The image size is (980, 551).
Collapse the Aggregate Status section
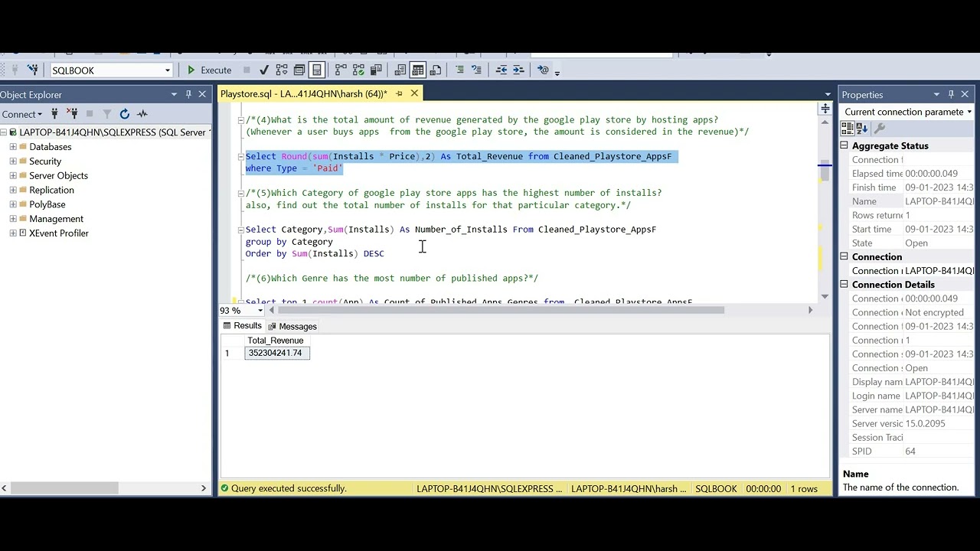845,145
